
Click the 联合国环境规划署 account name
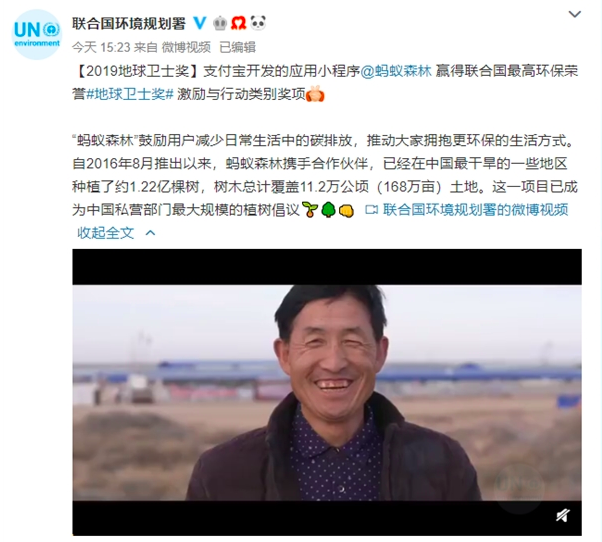tap(129, 23)
